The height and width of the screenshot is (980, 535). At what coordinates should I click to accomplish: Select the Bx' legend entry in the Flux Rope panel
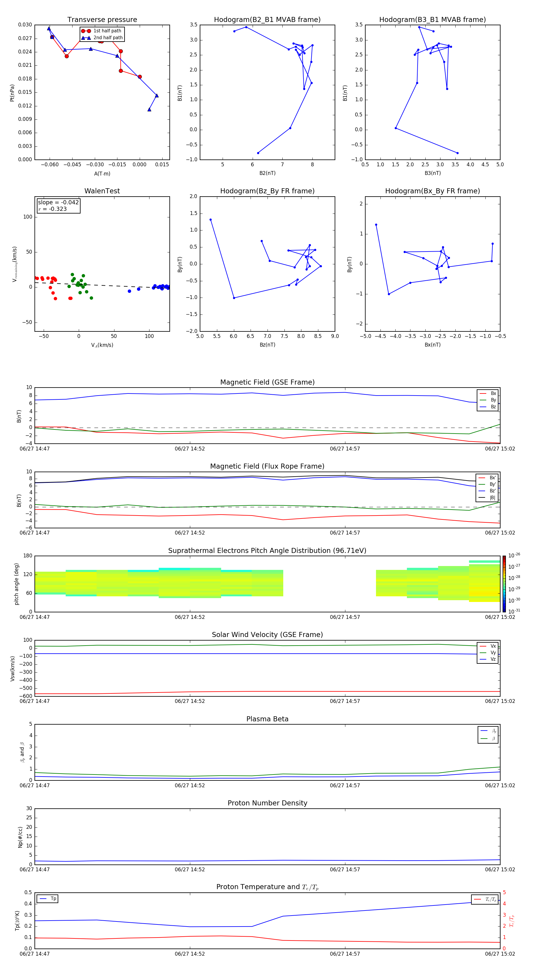(x=487, y=478)
